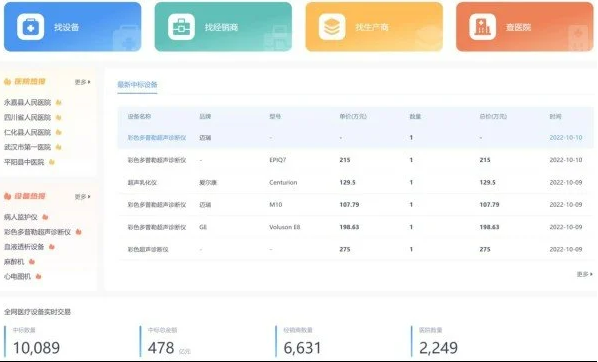Viewport: 598px width, 362px height.
Task: Click the red flame icon next to 麻醉机
Action: click(32, 262)
